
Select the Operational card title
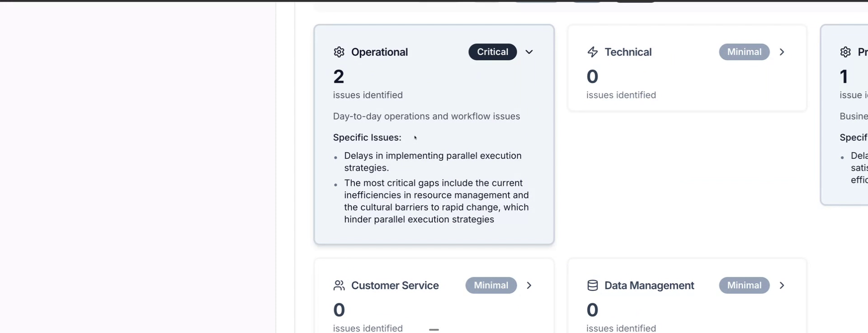pos(379,52)
